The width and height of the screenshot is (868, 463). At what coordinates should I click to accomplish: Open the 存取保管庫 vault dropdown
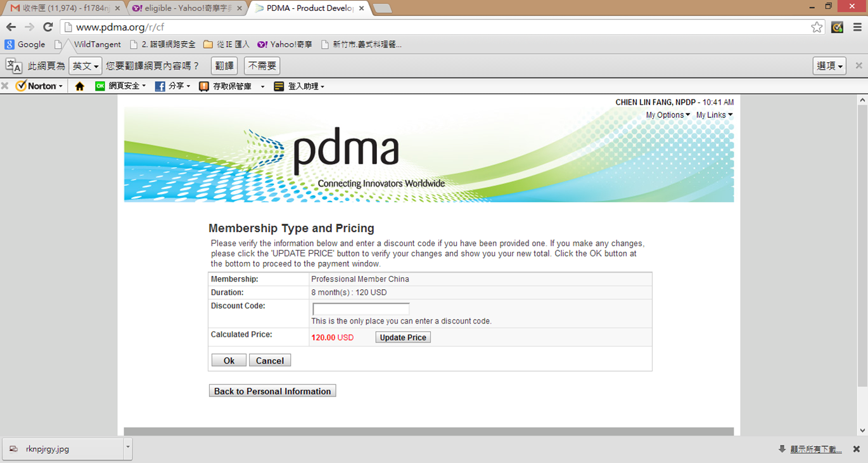click(231, 86)
